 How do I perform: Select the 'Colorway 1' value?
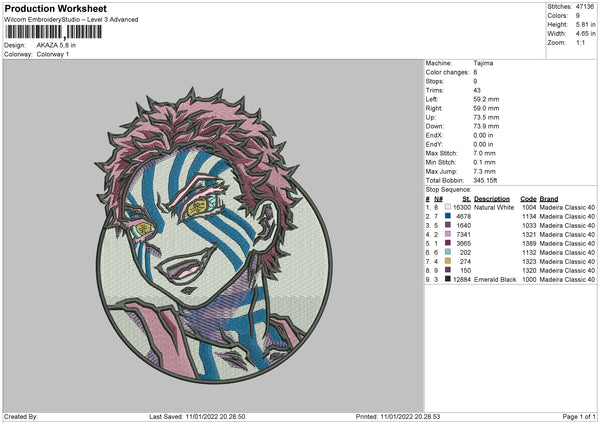53,54
